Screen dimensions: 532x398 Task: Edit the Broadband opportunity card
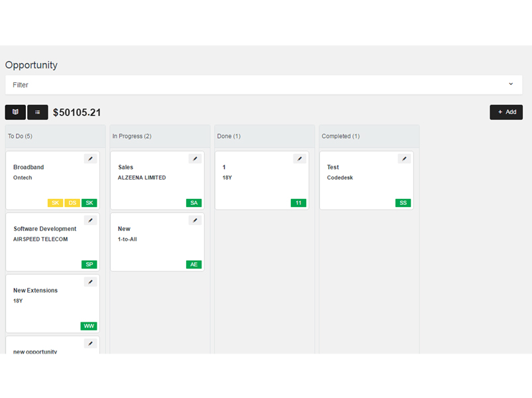91,159
